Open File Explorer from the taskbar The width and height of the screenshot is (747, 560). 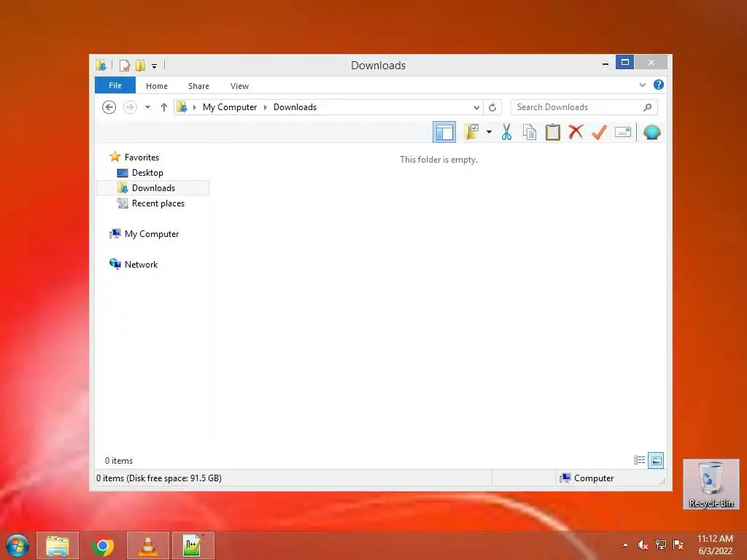tap(58, 545)
